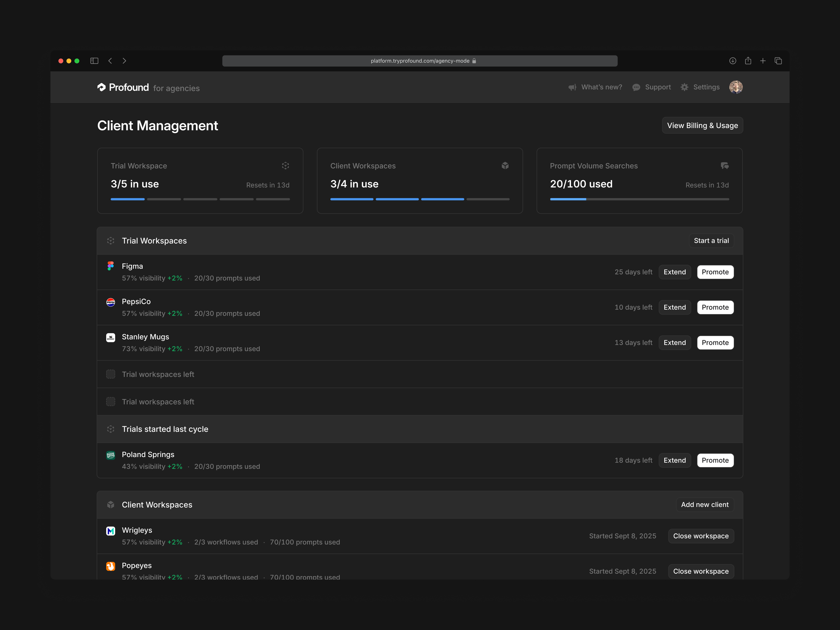840x630 pixels.
Task: Open browser downloads icon
Action: 732,61
